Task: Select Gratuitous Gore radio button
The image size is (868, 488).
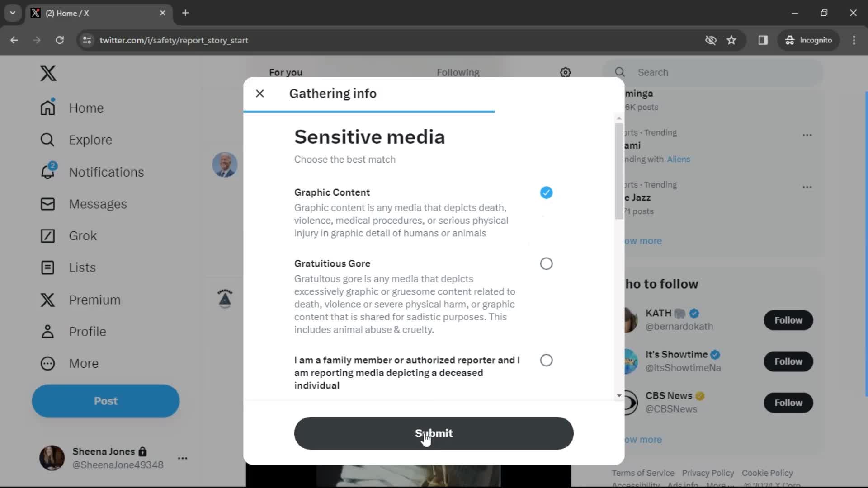Action: (547, 263)
